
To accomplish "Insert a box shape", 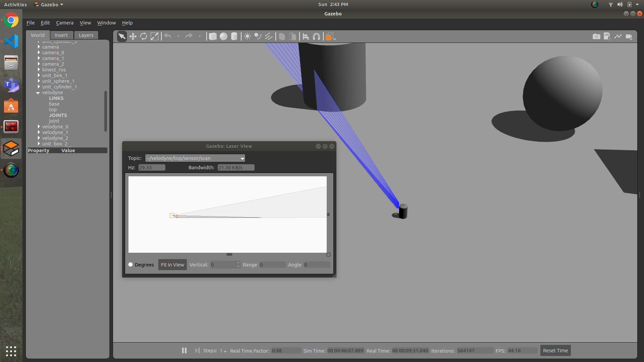I will [x=213, y=37].
